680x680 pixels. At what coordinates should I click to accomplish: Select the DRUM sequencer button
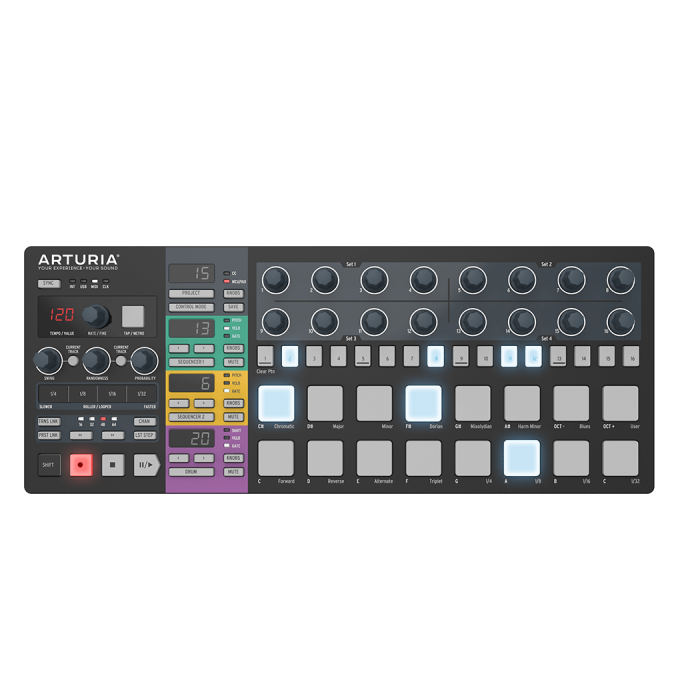click(191, 472)
